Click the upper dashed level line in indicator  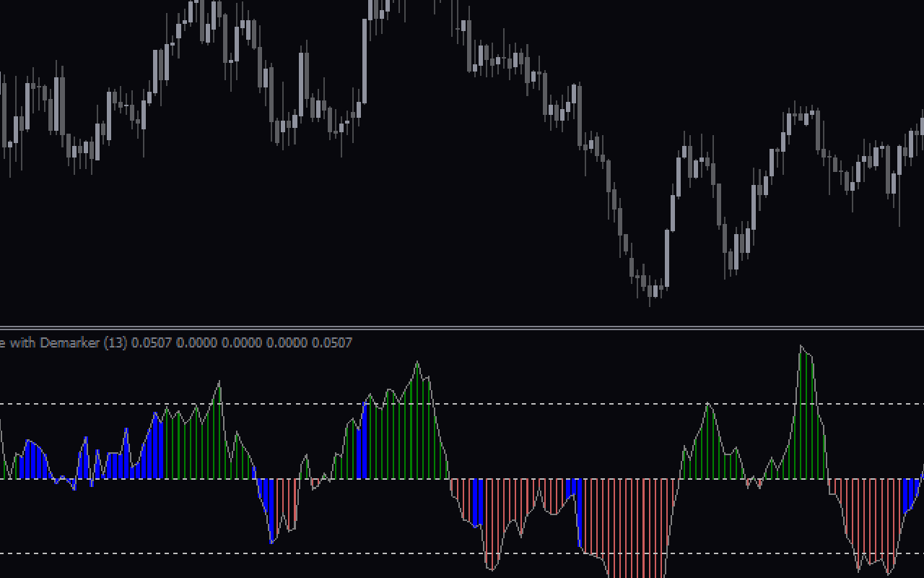point(462,404)
